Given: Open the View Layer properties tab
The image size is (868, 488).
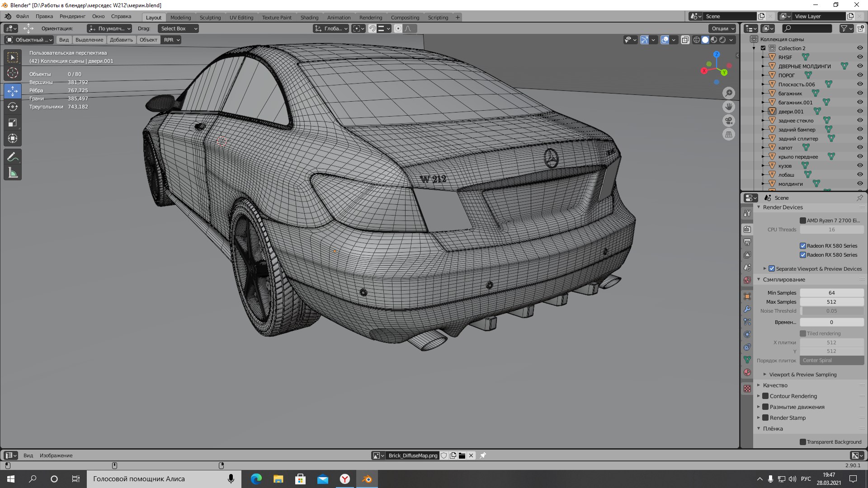Looking at the screenshot, I should click(747, 255).
